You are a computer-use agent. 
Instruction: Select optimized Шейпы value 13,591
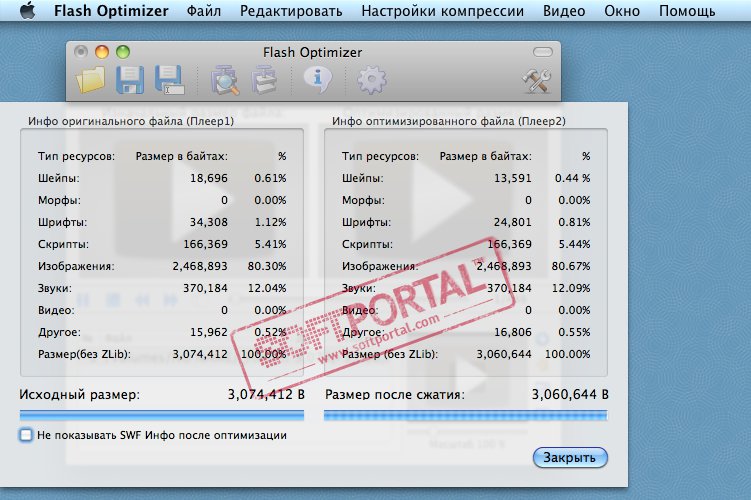click(x=512, y=178)
